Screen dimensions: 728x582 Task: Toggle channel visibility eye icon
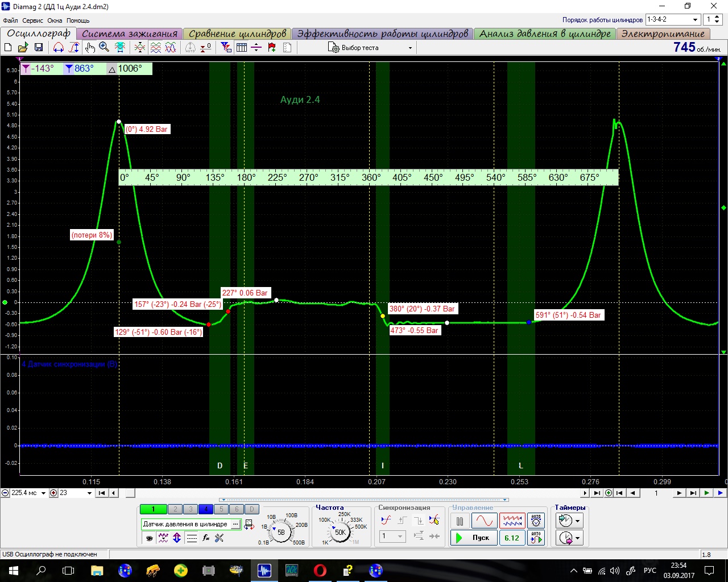149,538
